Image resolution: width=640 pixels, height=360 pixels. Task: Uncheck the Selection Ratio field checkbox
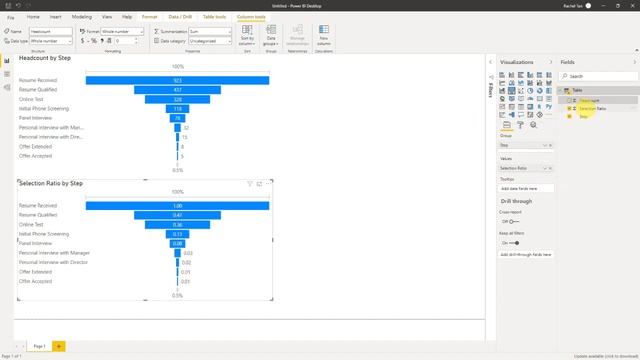point(569,109)
